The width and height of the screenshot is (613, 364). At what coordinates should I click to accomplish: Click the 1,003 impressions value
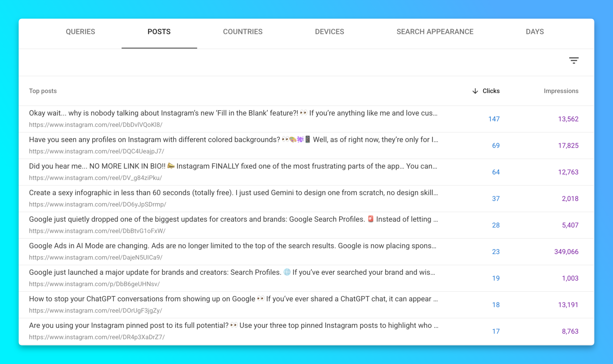(570, 278)
